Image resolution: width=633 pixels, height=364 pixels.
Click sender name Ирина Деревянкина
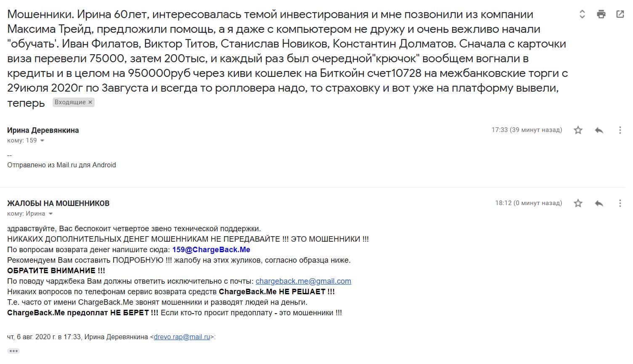click(x=43, y=130)
